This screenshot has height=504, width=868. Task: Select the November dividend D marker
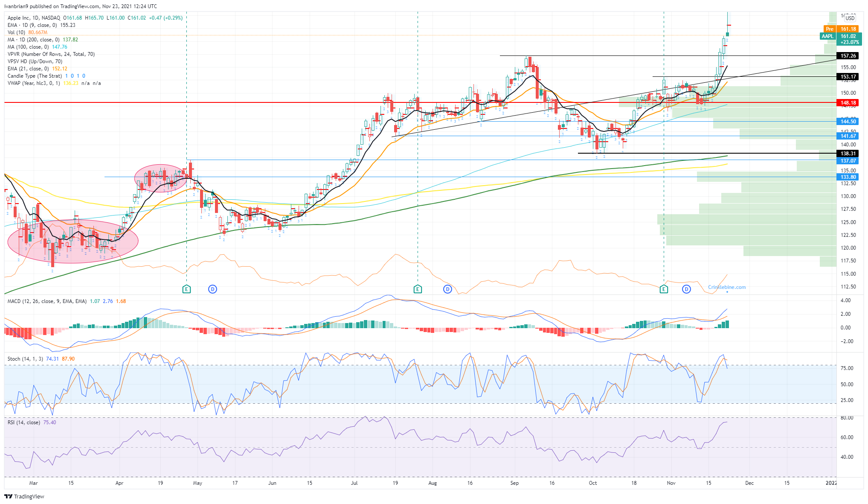(x=686, y=289)
